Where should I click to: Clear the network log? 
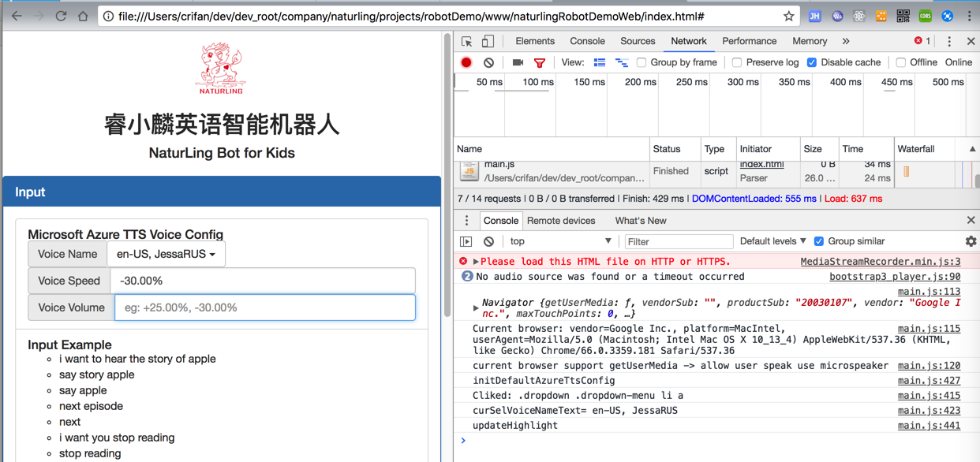[x=488, y=62]
